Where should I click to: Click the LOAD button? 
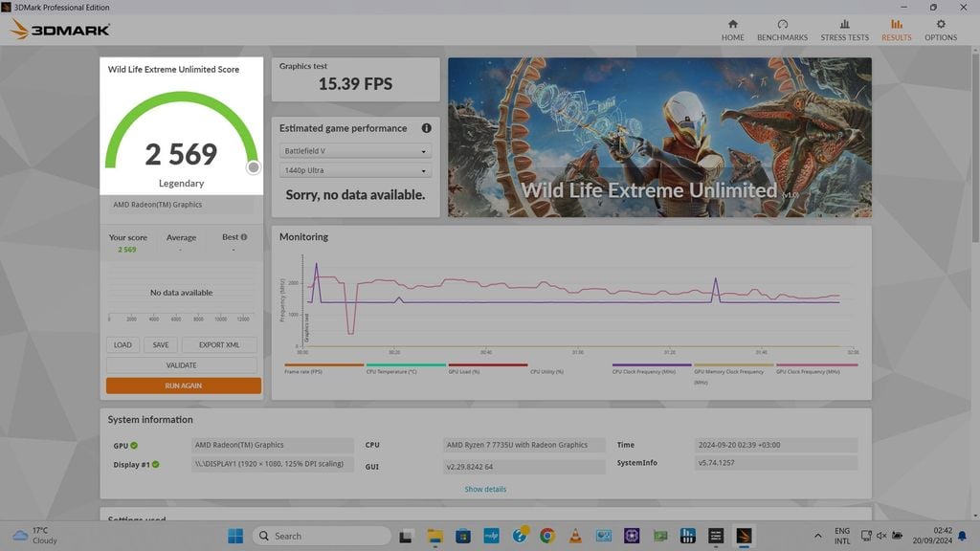122,344
